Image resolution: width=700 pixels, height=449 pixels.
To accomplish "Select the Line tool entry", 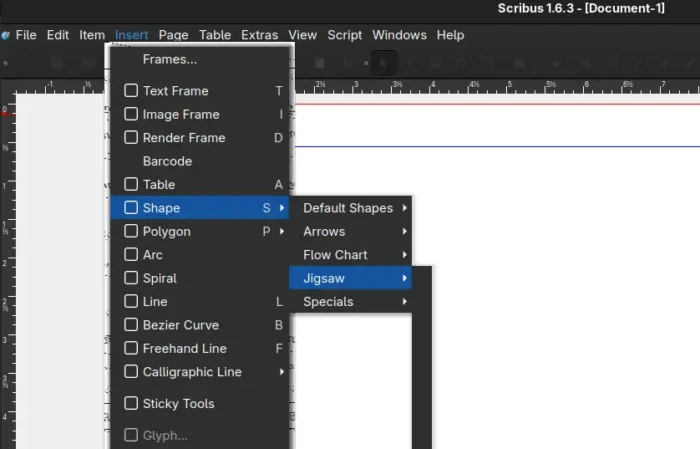I will pos(155,302).
